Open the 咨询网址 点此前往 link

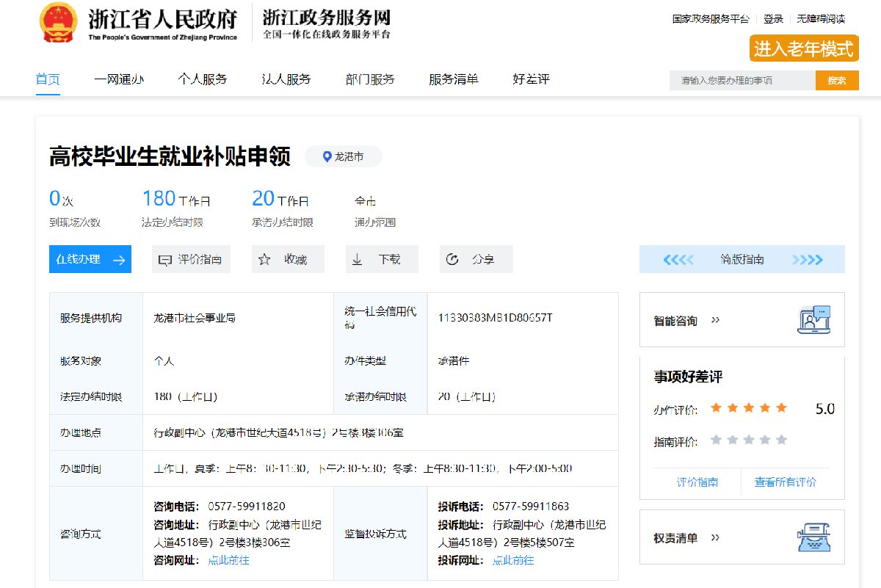[228, 560]
